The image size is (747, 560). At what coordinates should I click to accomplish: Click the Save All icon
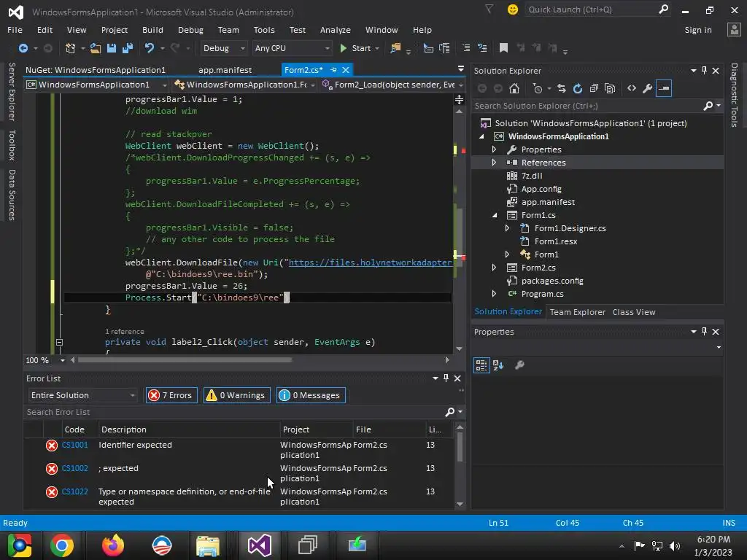tap(128, 48)
